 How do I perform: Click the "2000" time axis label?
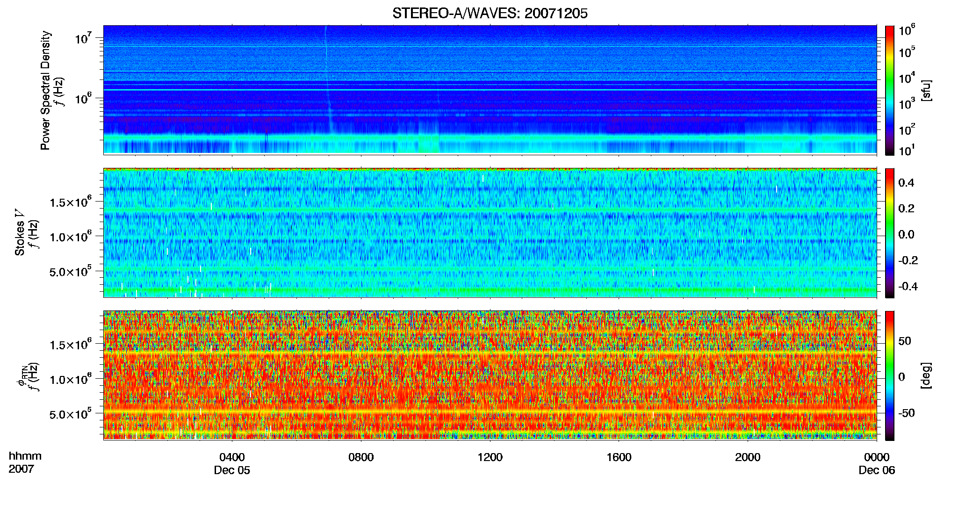point(748,457)
